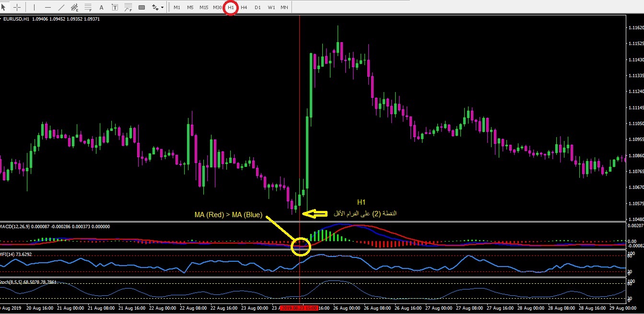Draw a vertical line on the chart
Image resolution: width=644 pixels, height=314 pixels.
point(34,7)
